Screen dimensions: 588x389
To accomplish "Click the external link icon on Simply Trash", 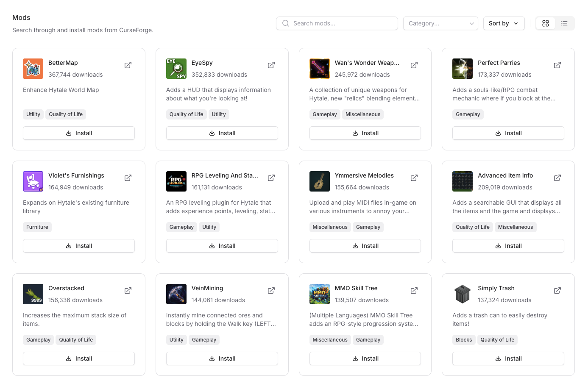I will pyautogui.click(x=557, y=290).
